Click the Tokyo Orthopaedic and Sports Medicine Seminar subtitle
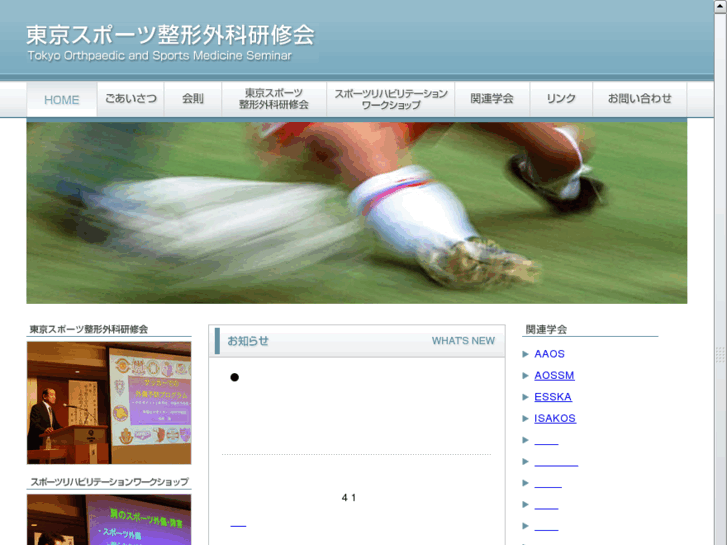 point(159,56)
